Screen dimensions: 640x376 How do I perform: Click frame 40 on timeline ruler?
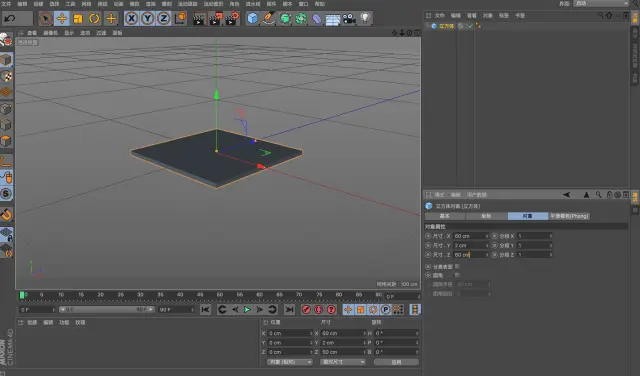(180, 295)
